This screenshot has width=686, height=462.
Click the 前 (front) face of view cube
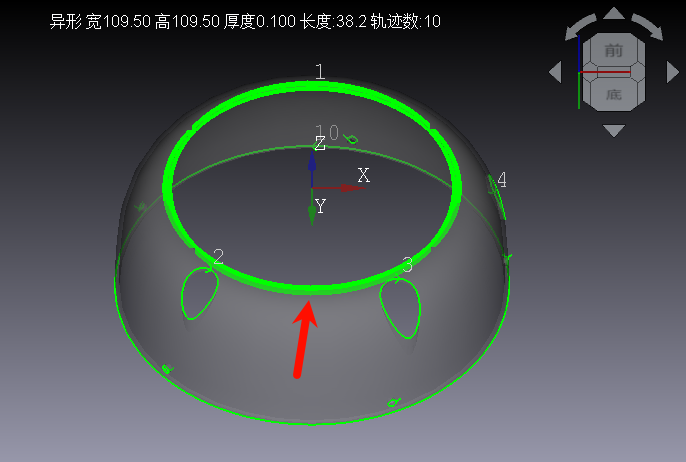point(613,50)
